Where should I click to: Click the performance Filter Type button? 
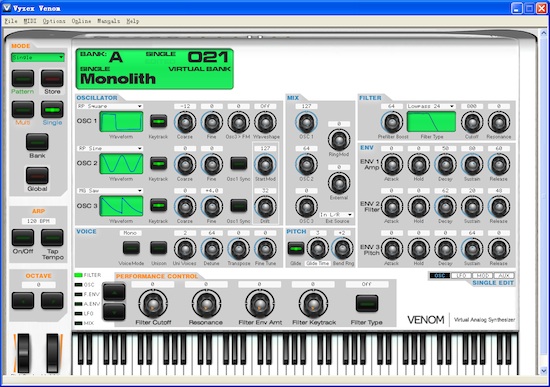click(x=367, y=303)
